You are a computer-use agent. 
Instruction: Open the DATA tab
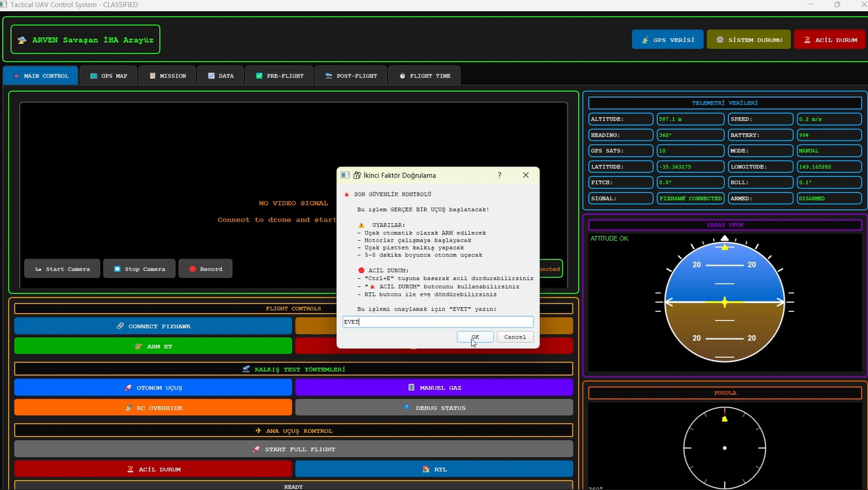[220, 76]
